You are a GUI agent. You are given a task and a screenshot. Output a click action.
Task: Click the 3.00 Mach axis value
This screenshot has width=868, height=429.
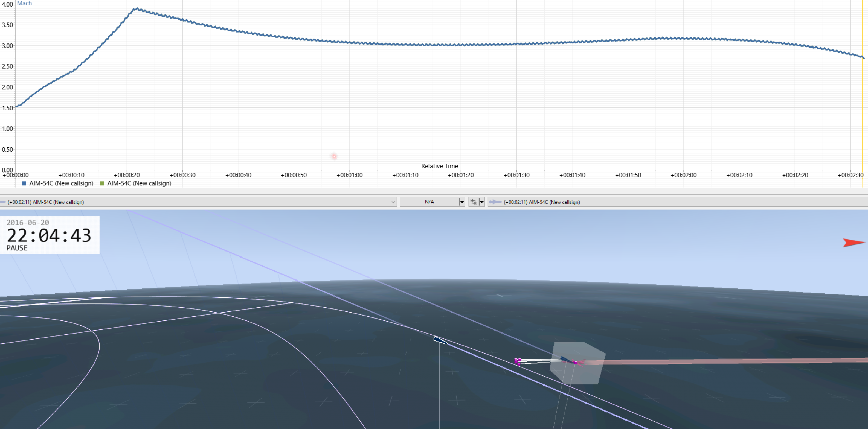tap(7, 46)
